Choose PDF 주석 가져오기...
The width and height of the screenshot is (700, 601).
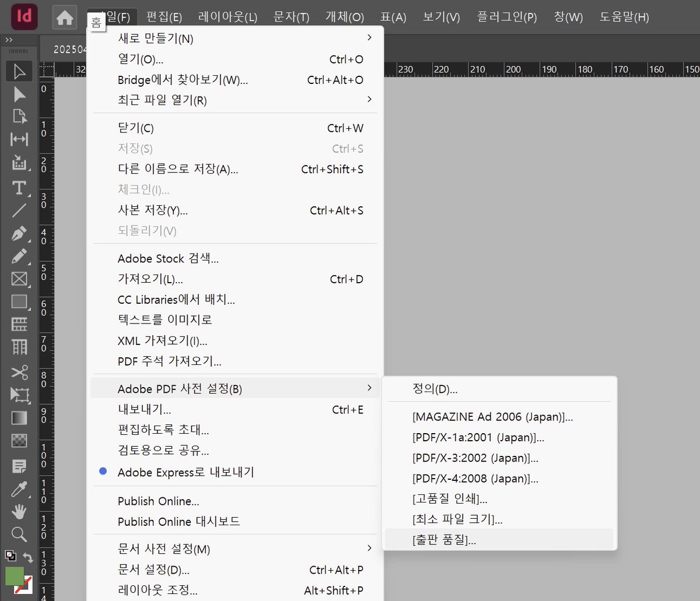[235, 361]
